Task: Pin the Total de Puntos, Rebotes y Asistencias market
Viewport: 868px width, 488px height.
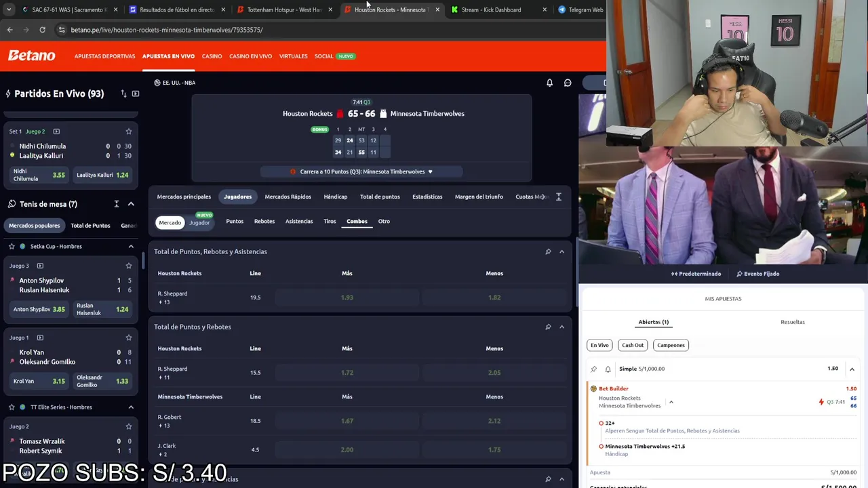Action: tap(548, 251)
